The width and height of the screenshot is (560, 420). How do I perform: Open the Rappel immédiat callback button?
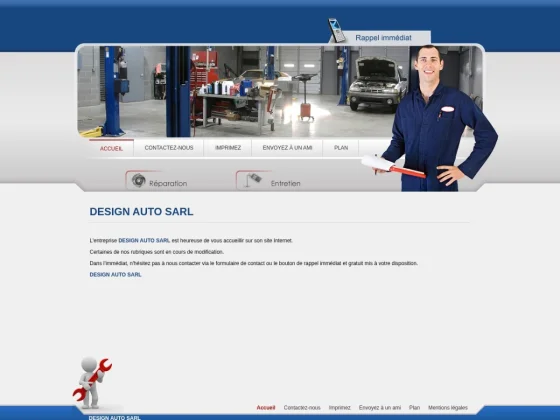coord(383,38)
